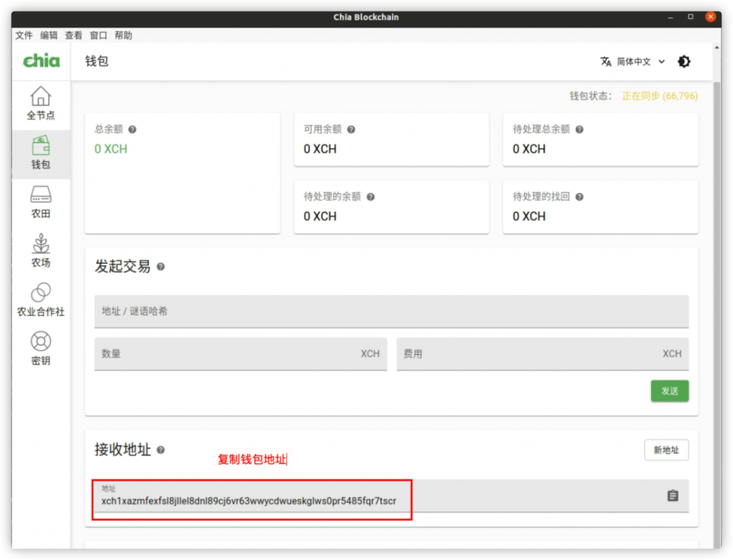This screenshot has height=560, width=733.
Task: Click the green 发送 send button
Action: click(669, 391)
